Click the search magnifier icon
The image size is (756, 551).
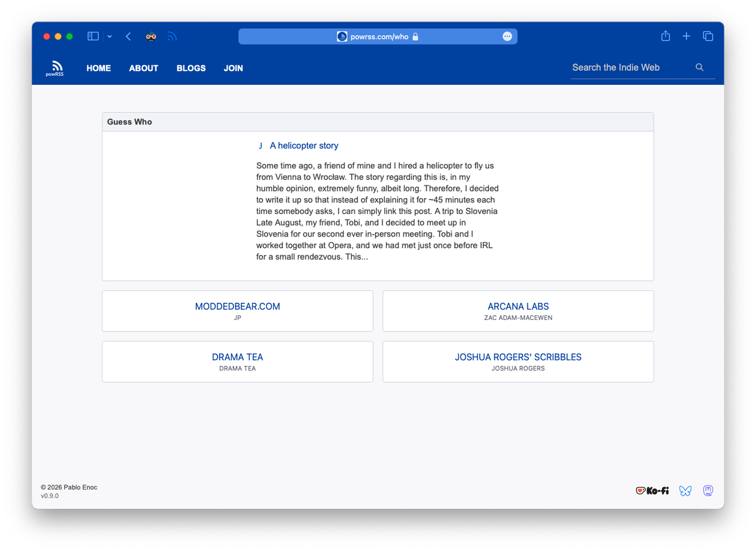699,68
